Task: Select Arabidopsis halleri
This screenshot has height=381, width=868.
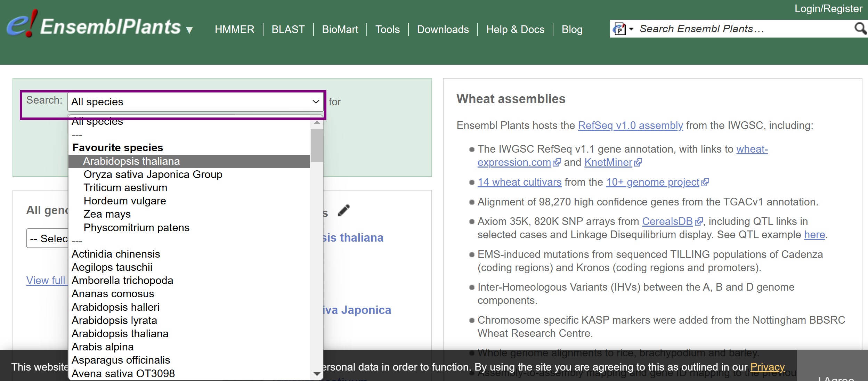Action: [189, 307]
